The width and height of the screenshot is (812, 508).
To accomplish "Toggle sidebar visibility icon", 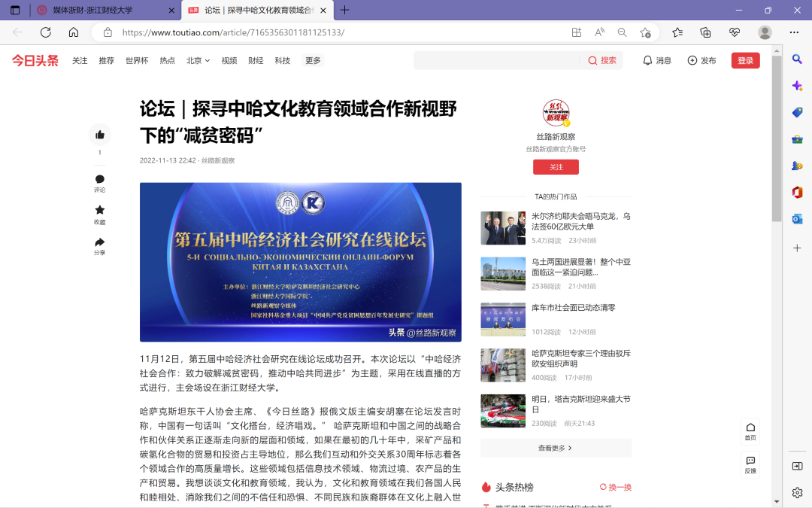I will (797, 466).
